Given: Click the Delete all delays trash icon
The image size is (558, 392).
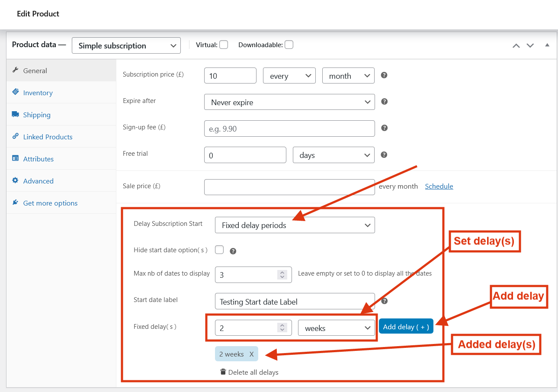Looking at the screenshot, I should [223, 372].
